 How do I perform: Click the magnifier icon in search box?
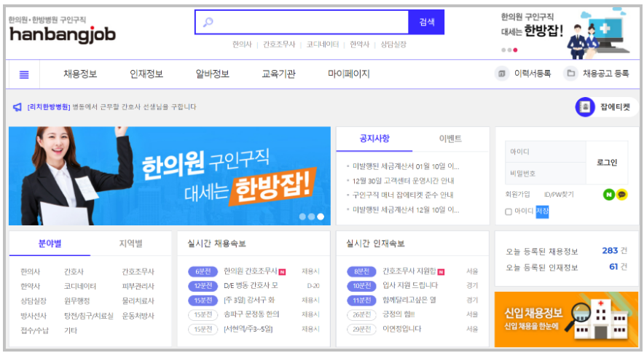[x=208, y=22]
